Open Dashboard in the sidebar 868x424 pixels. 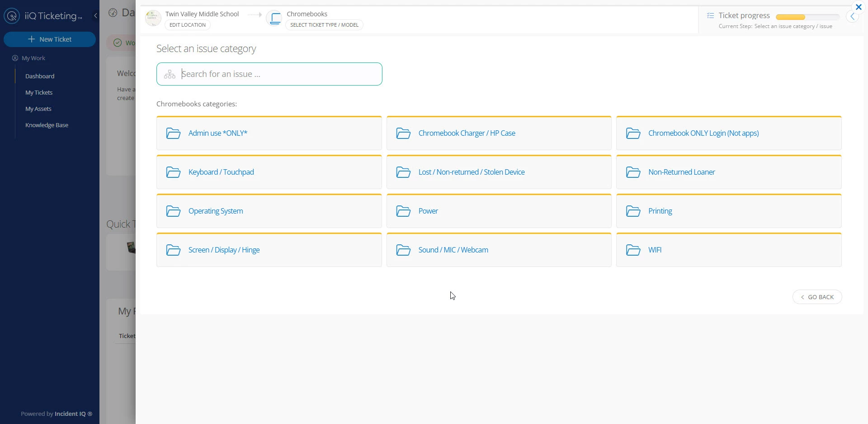click(x=40, y=76)
